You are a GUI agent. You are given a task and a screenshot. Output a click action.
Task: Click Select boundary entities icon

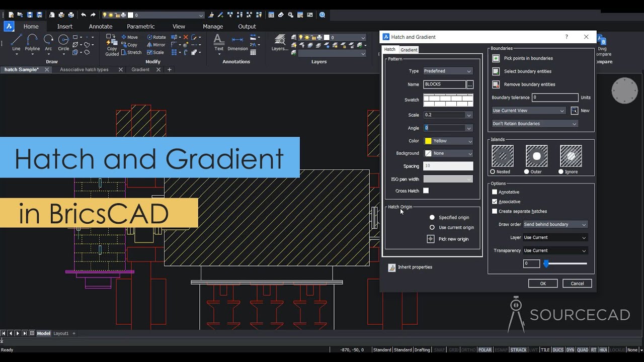496,71
